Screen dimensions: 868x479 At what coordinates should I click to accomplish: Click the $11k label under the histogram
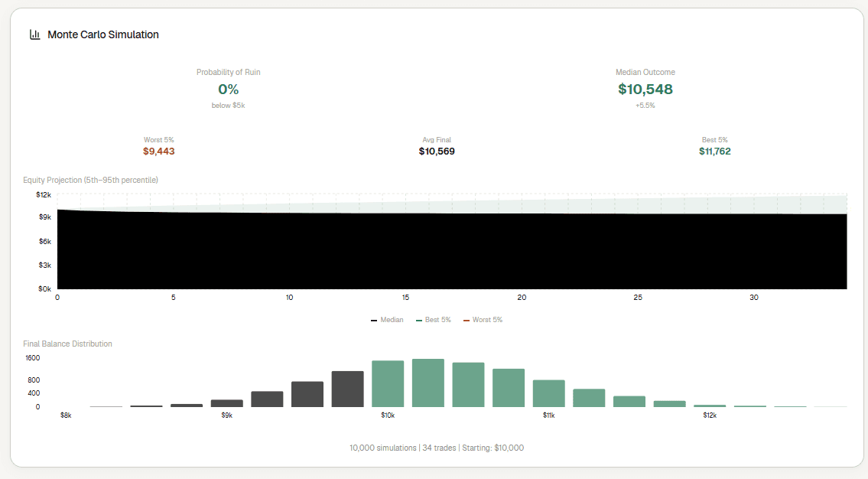pyautogui.click(x=548, y=415)
